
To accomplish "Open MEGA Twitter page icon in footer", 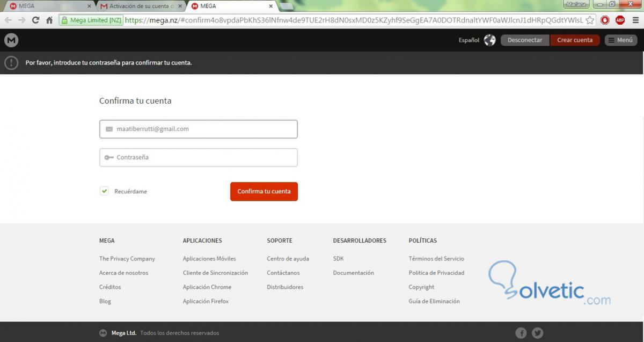I will click(x=537, y=333).
